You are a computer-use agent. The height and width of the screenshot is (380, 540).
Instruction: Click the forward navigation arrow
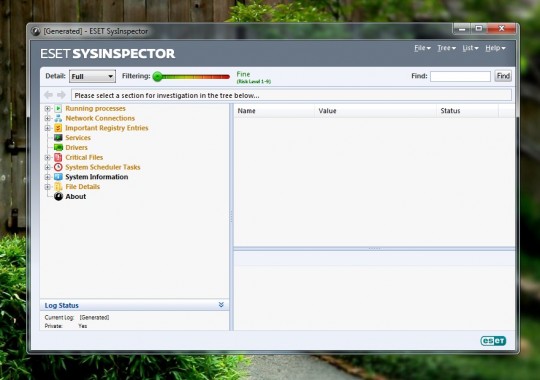(61, 95)
